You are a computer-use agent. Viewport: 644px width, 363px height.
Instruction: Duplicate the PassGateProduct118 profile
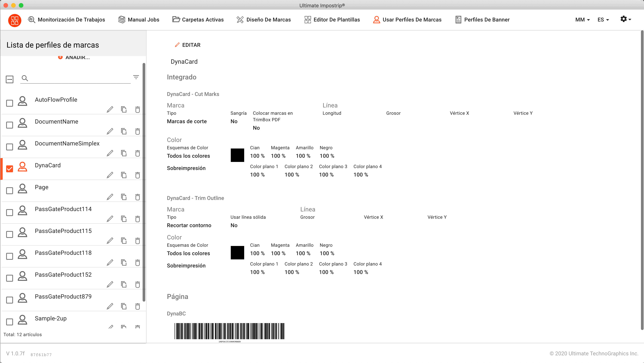(x=124, y=262)
